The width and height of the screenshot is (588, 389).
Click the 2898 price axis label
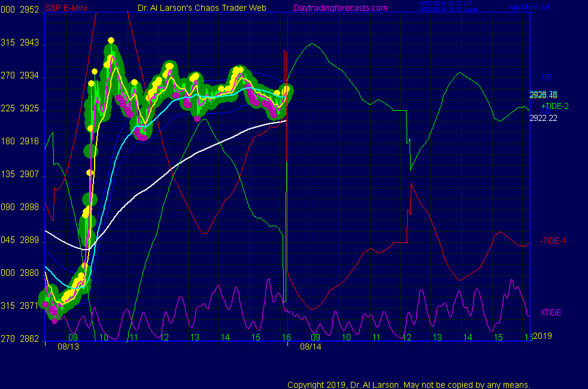click(29, 207)
